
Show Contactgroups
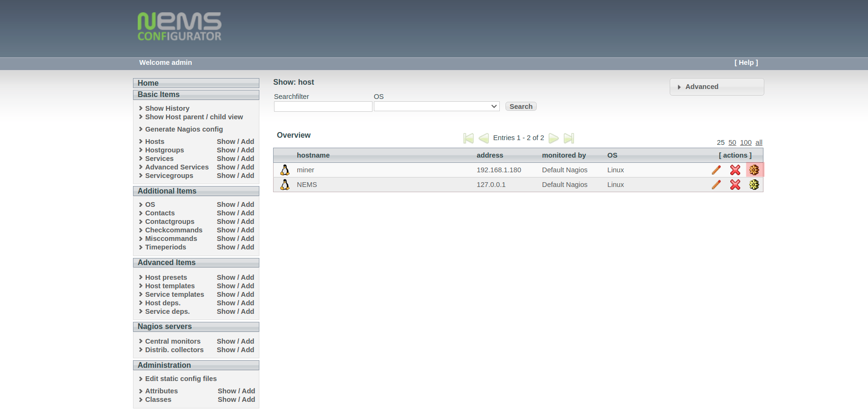pos(226,222)
